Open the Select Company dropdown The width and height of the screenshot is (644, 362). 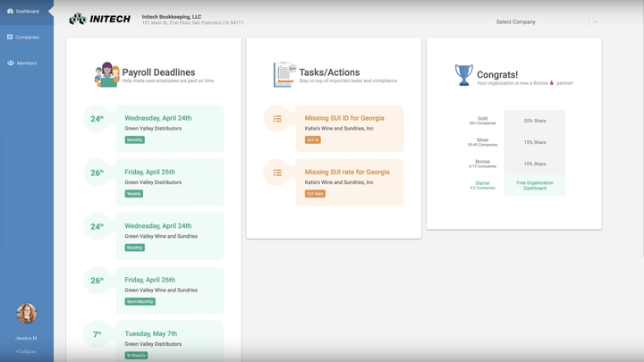537,21
